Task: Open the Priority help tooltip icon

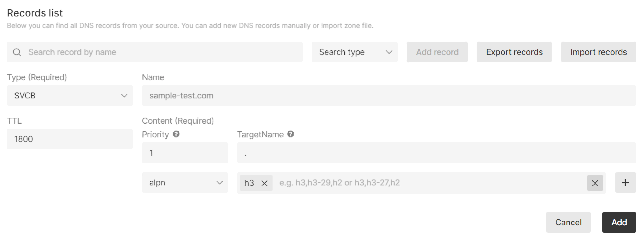Action: pos(176,134)
